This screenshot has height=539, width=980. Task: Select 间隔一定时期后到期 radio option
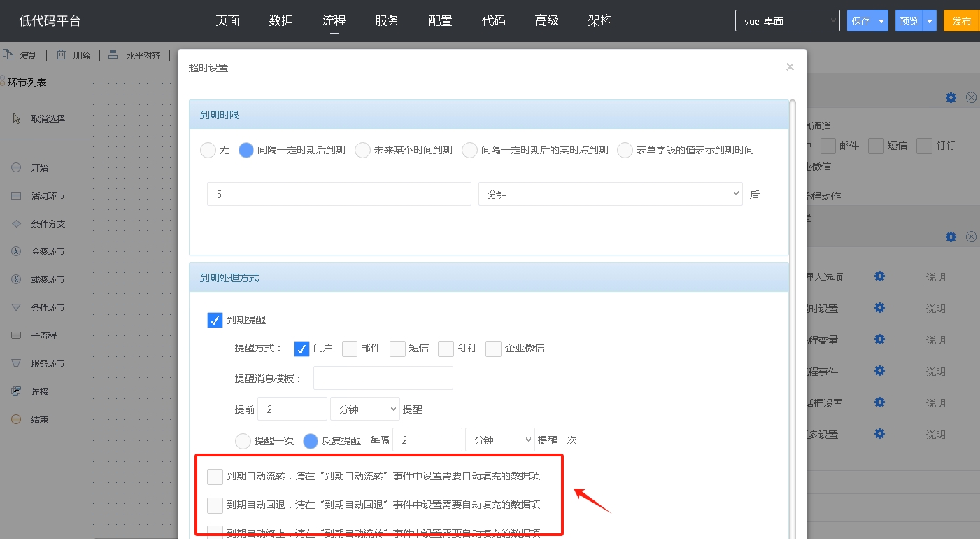click(246, 150)
